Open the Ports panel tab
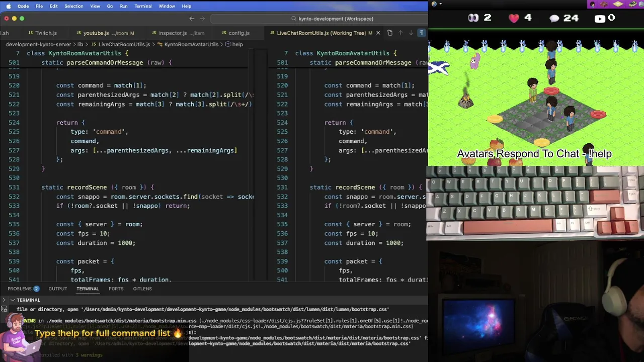 (x=116, y=289)
